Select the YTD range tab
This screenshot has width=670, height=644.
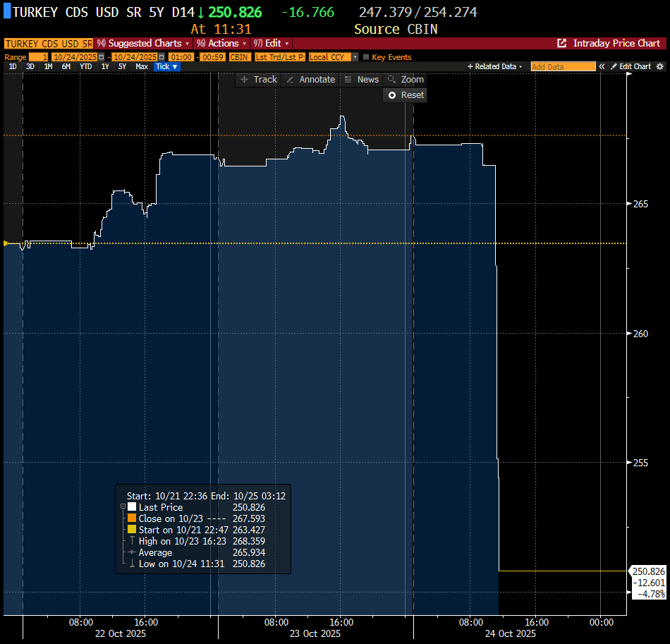pos(85,66)
